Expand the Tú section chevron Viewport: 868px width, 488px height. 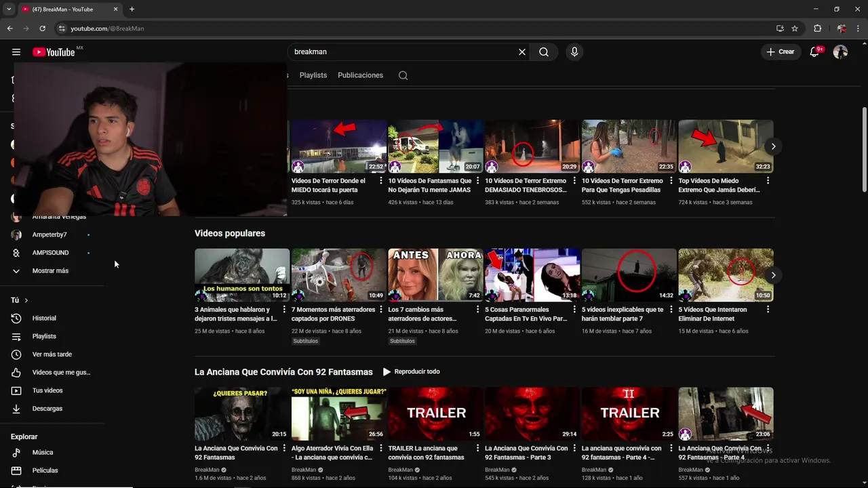click(26, 300)
